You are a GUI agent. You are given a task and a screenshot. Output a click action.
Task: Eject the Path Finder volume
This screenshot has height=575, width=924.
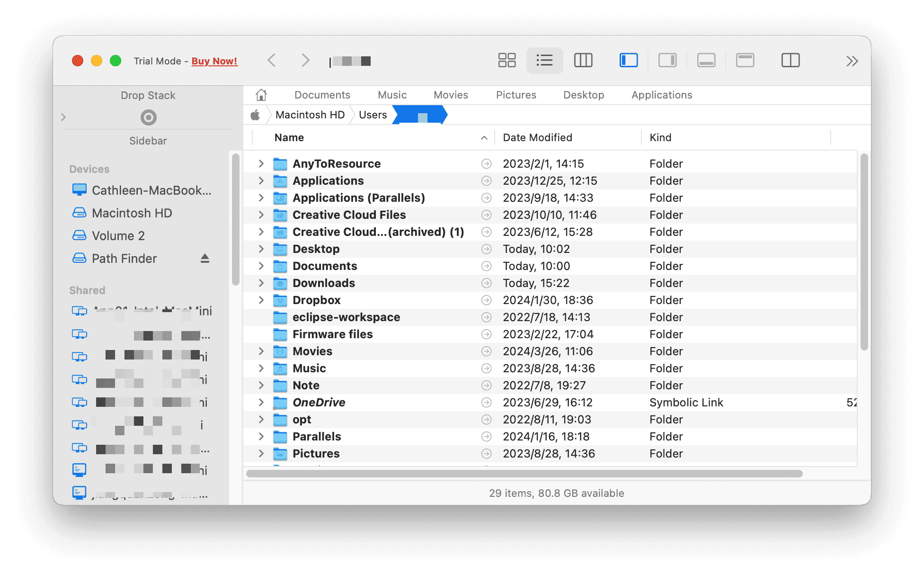click(204, 259)
